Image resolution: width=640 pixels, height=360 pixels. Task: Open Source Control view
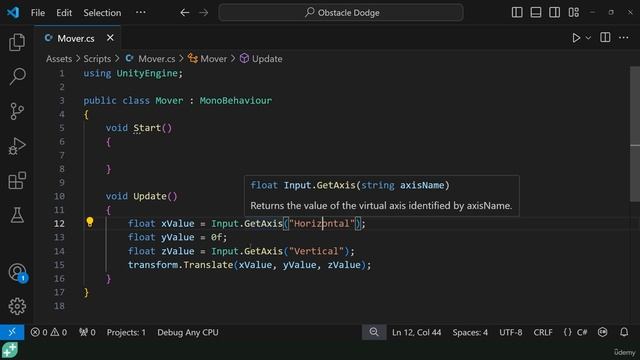click(17, 111)
